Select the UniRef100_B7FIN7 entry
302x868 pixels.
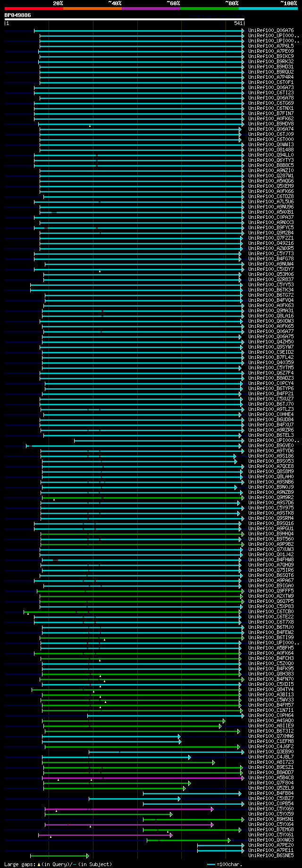(271, 114)
